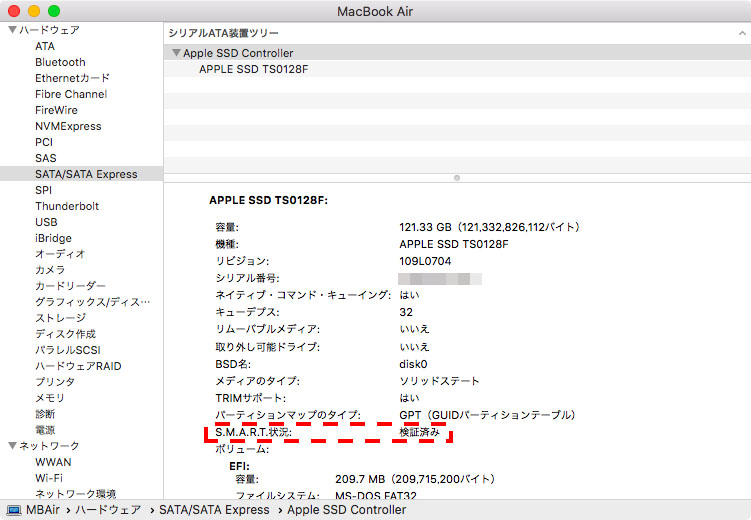This screenshot has height=520, width=751.
Task: Click the APPLE SSD TS0128F: detail heading
Action: pyautogui.click(x=269, y=200)
